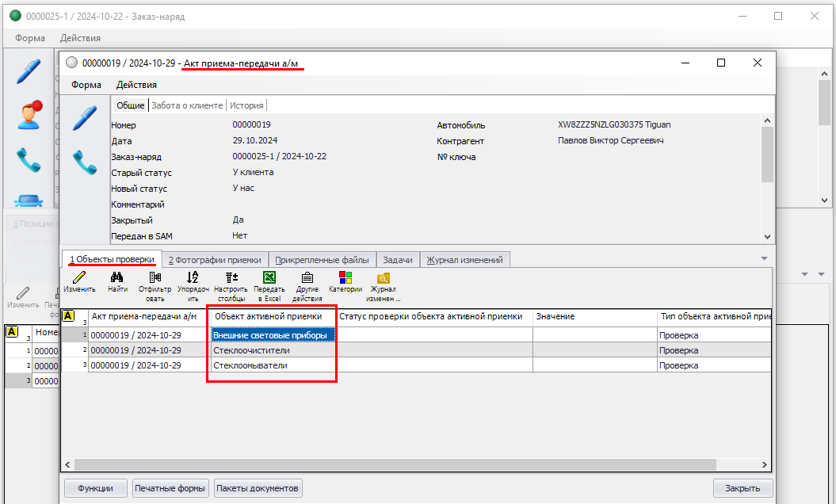This screenshot has height=504, width=836.
Task: Open the Действия menu of the act
Action: point(136,85)
